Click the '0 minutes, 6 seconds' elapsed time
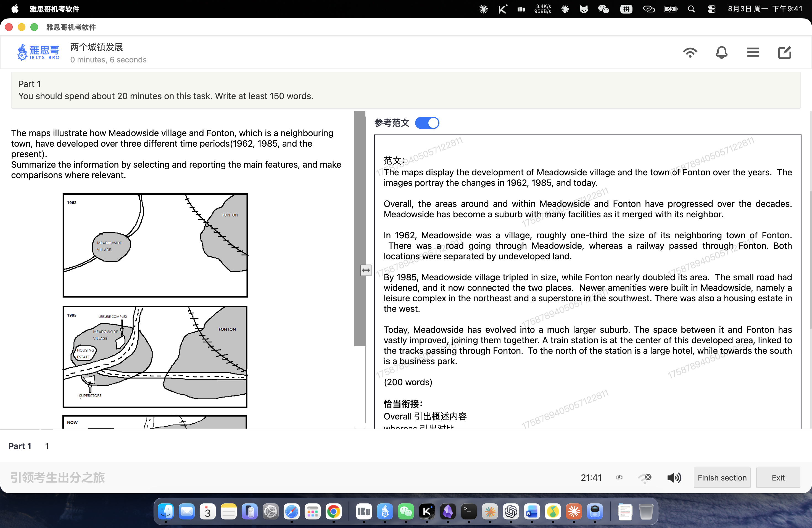 (x=108, y=60)
